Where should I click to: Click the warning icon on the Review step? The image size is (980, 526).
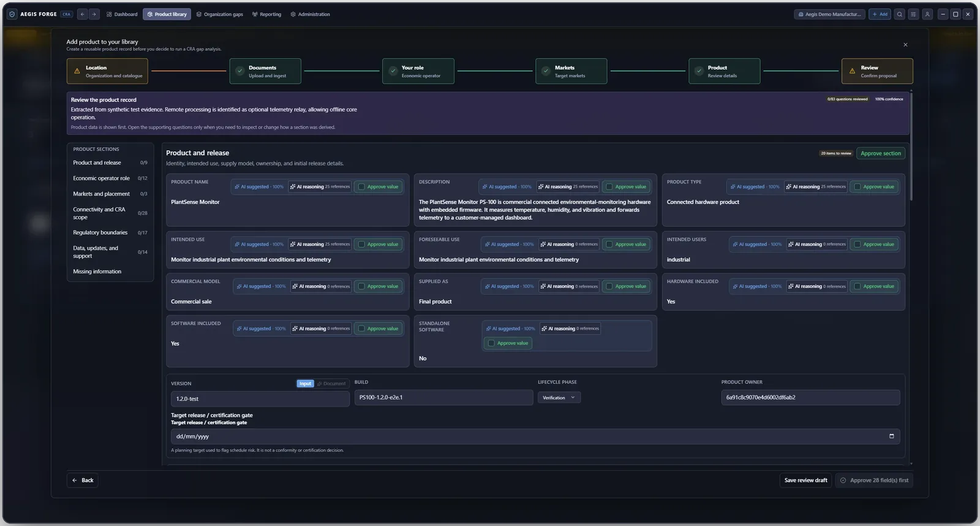853,71
